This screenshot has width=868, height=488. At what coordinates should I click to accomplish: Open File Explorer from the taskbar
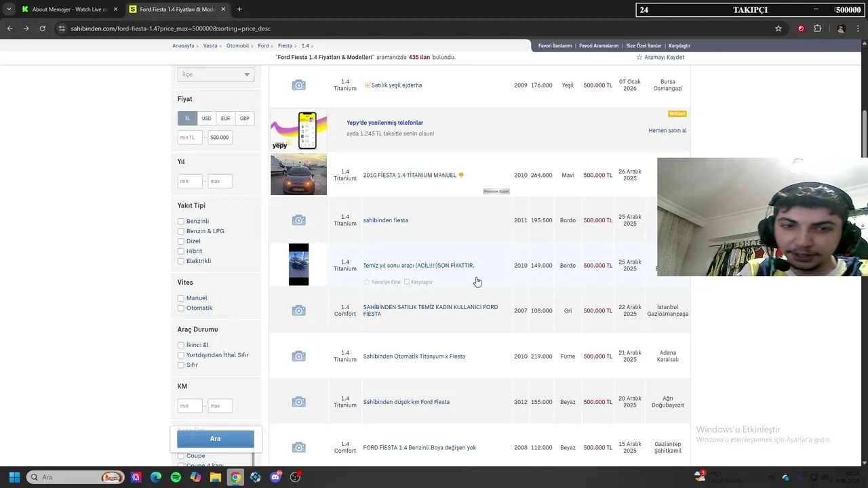tap(215, 477)
